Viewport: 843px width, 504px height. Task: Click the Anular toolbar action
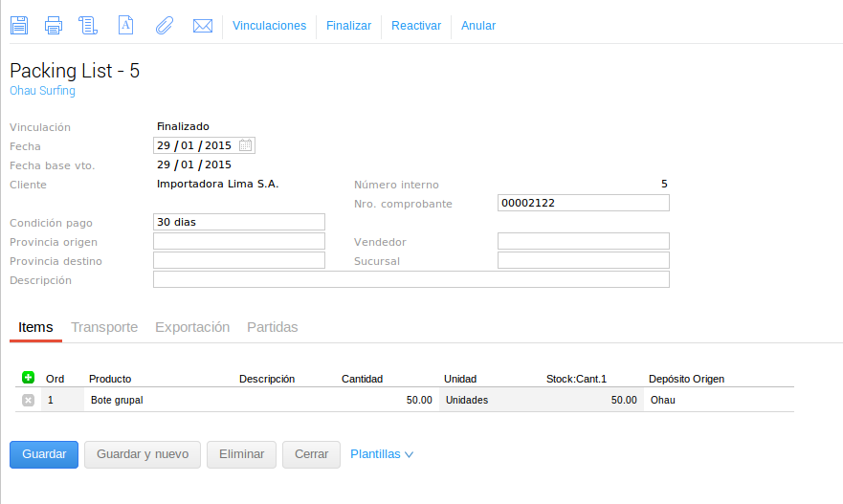coord(478,26)
